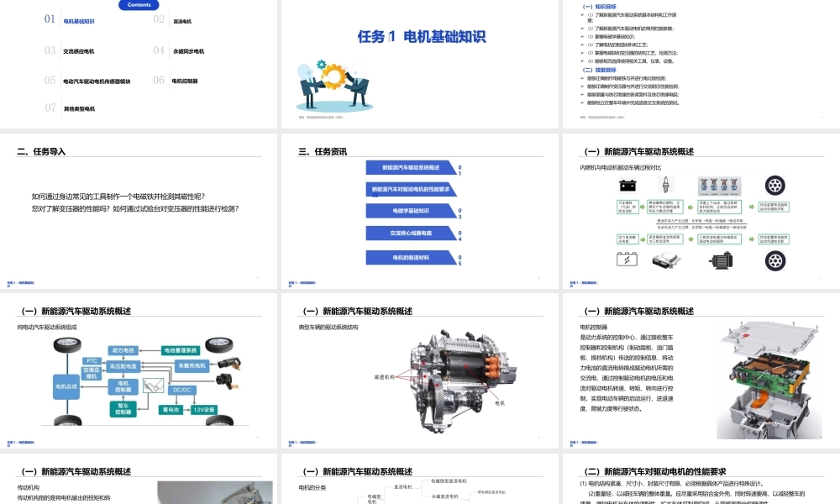Click the 电机控制器 block in the system diagram
The height and width of the screenshot is (504, 840).
[x=123, y=386]
